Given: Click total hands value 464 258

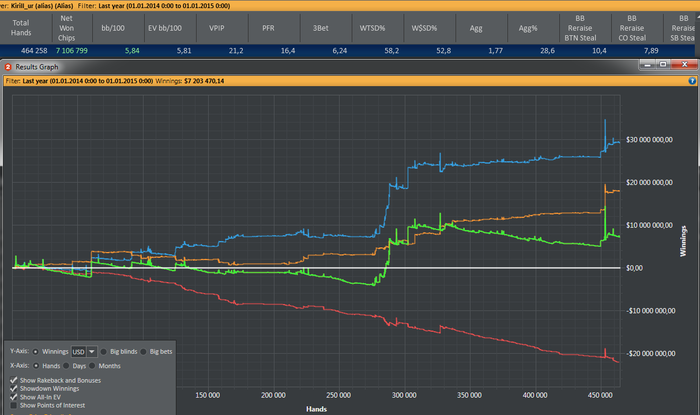Looking at the screenshot, I should click(x=34, y=50).
